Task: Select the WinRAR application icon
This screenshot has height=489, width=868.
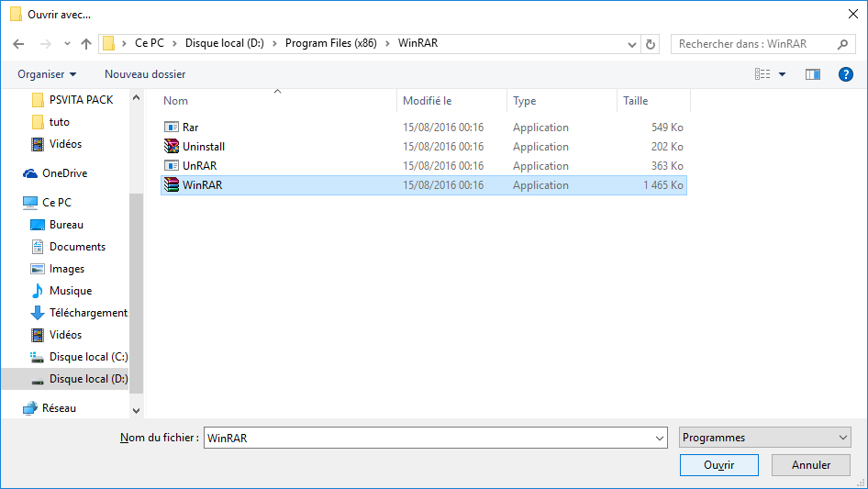Action: point(172,185)
